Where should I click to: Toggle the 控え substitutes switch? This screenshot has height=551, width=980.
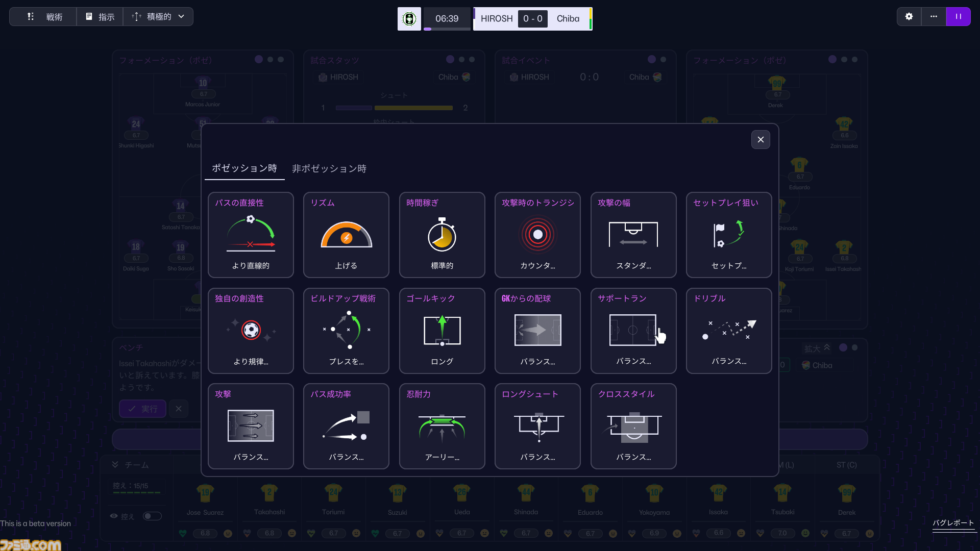coord(152,516)
